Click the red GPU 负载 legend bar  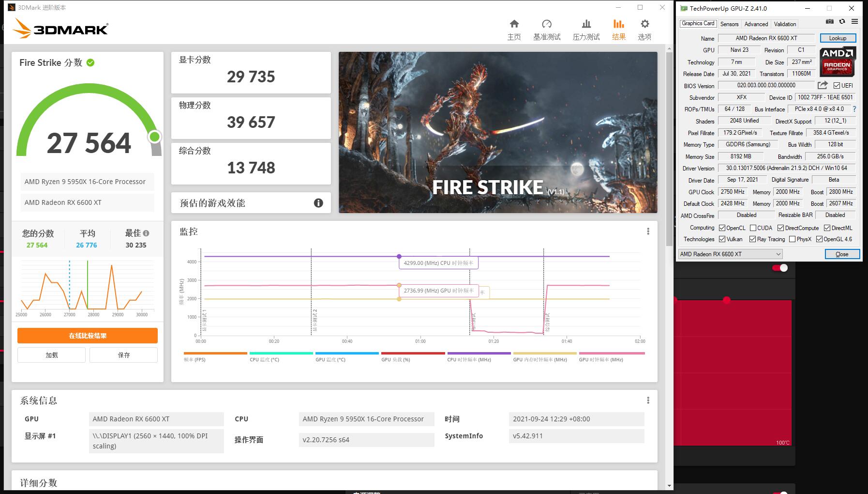click(413, 354)
